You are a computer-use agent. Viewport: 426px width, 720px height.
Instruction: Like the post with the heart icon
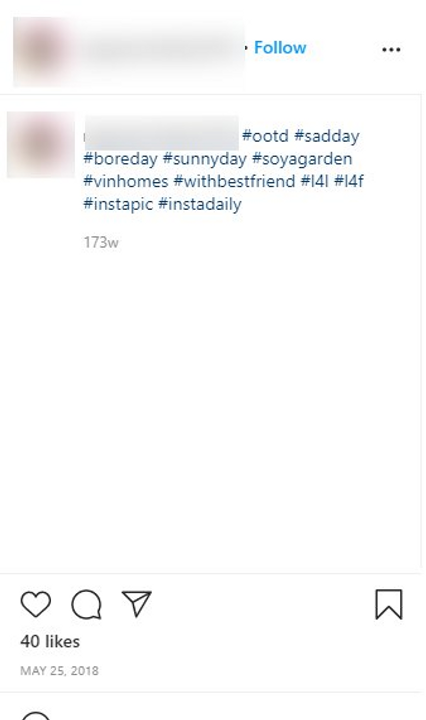pos(36,604)
